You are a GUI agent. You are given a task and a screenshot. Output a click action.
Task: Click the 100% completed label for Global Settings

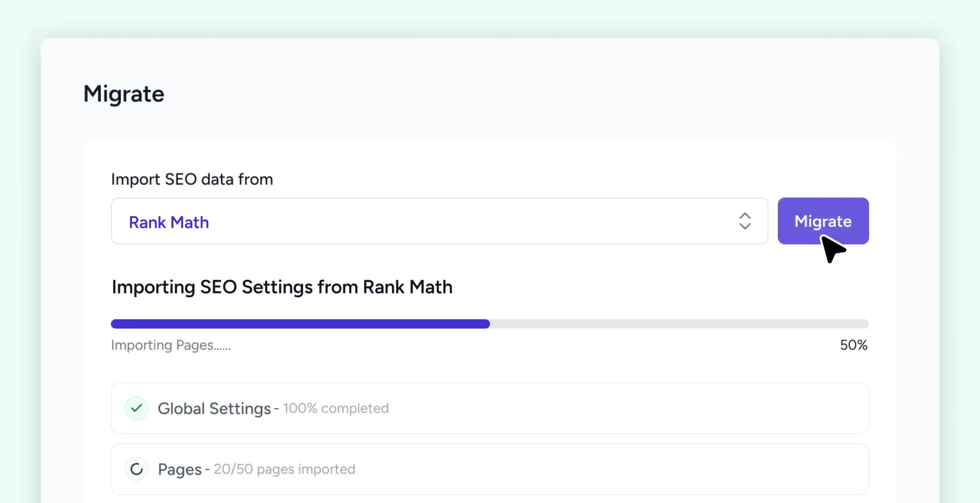335,408
